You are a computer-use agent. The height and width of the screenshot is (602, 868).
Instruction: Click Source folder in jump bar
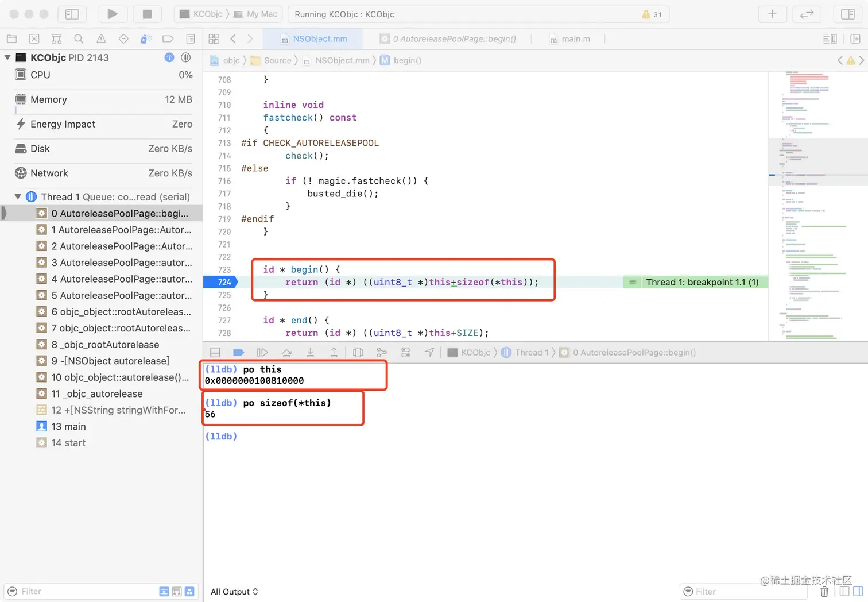coord(272,60)
